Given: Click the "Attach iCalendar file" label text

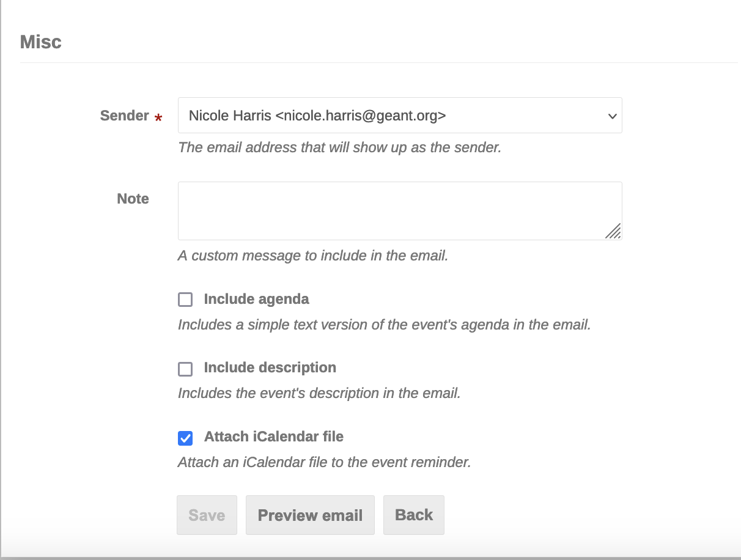Looking at the screenshot, I should (x=273, y=437).
